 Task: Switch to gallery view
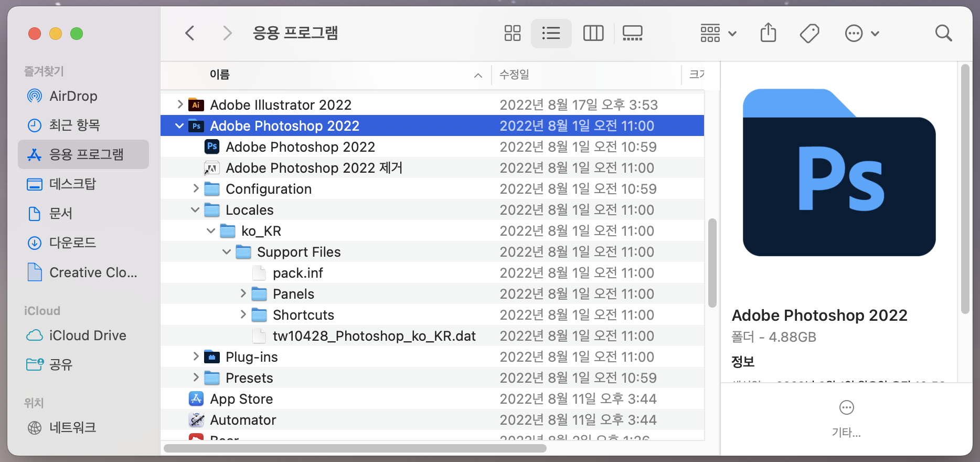(x=632, y=33)
